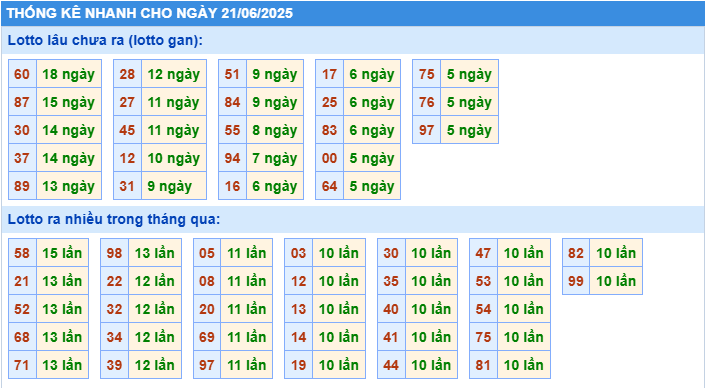Image resolution: width=707 pixels, height=388 pixels.
Task: Select the '15 lần' cell
Action: point(62,253)
